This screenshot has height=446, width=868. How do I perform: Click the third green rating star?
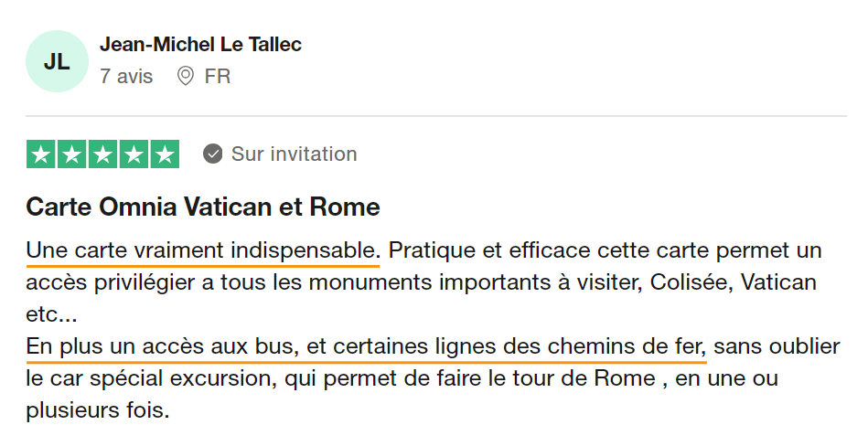coord(103,154)
